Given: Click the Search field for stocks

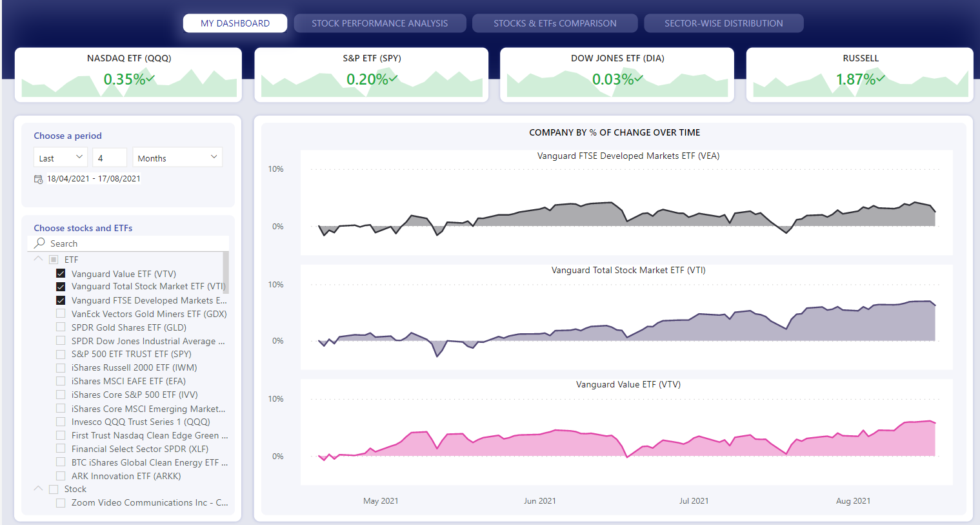Looking at the screenshot, I should (128, 243).
